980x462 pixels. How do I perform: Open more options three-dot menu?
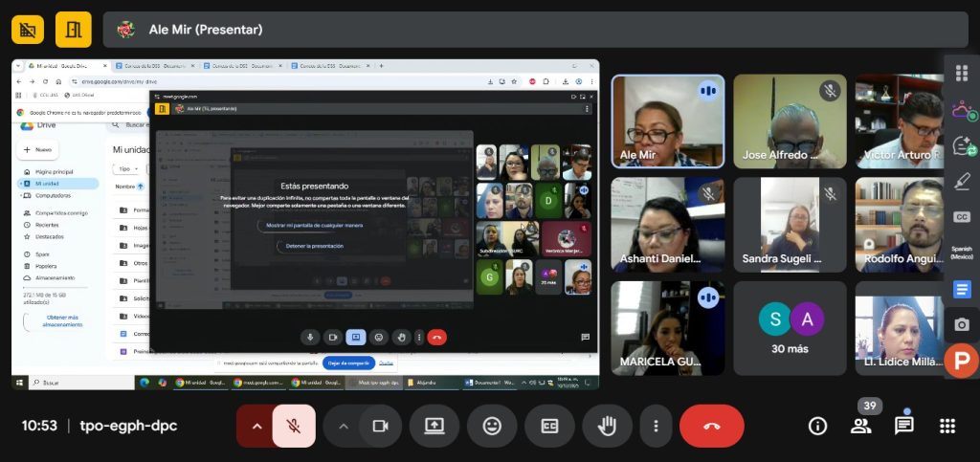pos(656,427)
